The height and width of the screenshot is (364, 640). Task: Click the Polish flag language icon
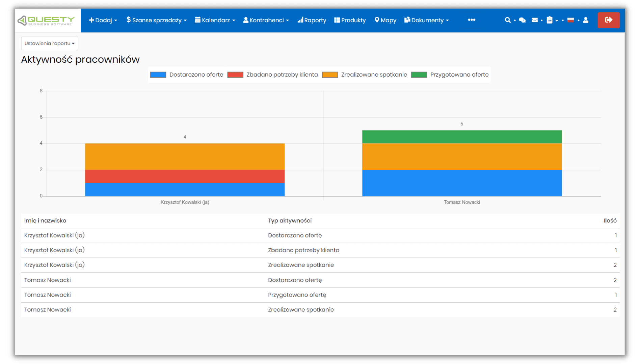[570, 20]
